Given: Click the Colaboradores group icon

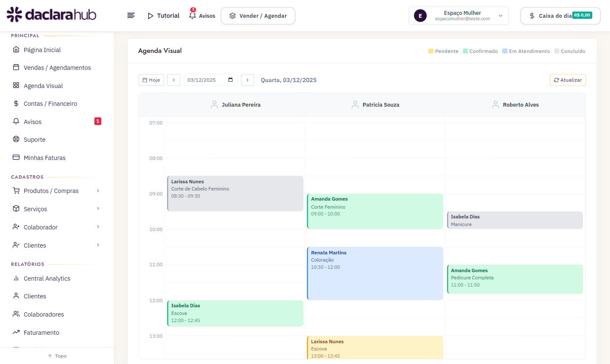Looking at the screenshot, I should 16,314.
